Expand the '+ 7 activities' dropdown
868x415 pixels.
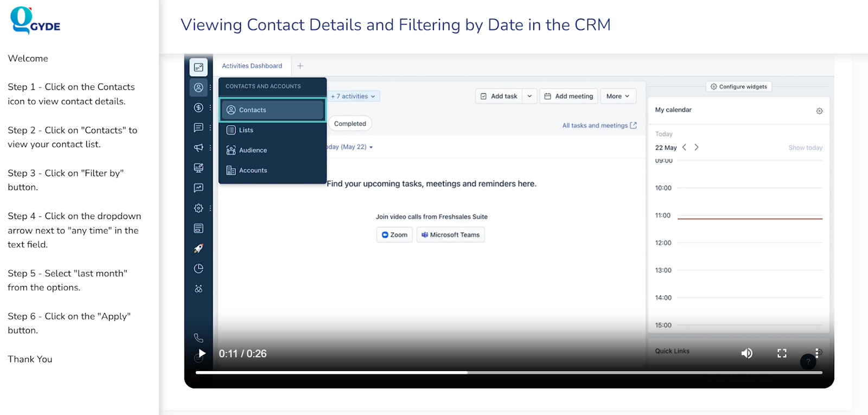coord(354,96)
